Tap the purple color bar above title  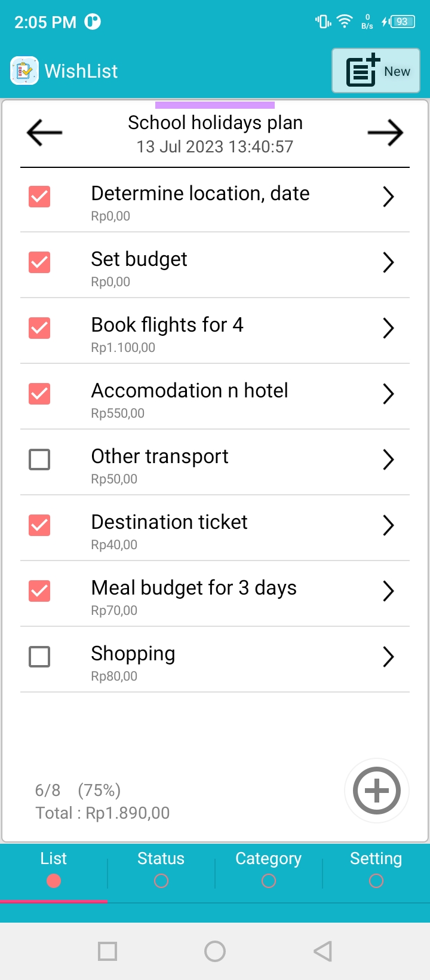coord(215,105)
